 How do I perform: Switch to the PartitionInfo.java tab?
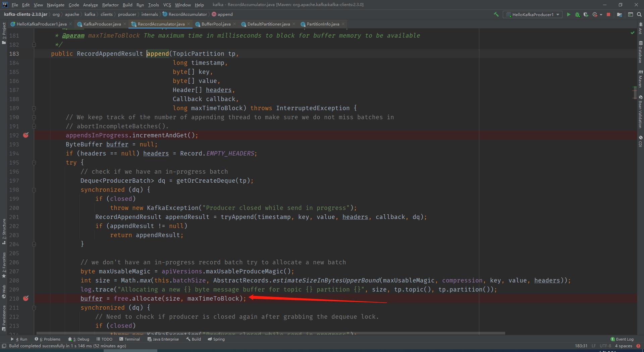[323, 24]
